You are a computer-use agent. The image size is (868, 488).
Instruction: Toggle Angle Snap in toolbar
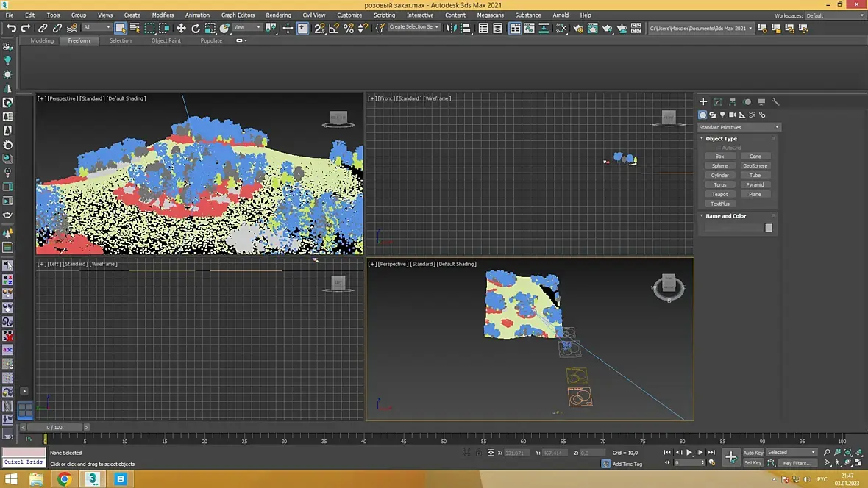coord(335,28)
